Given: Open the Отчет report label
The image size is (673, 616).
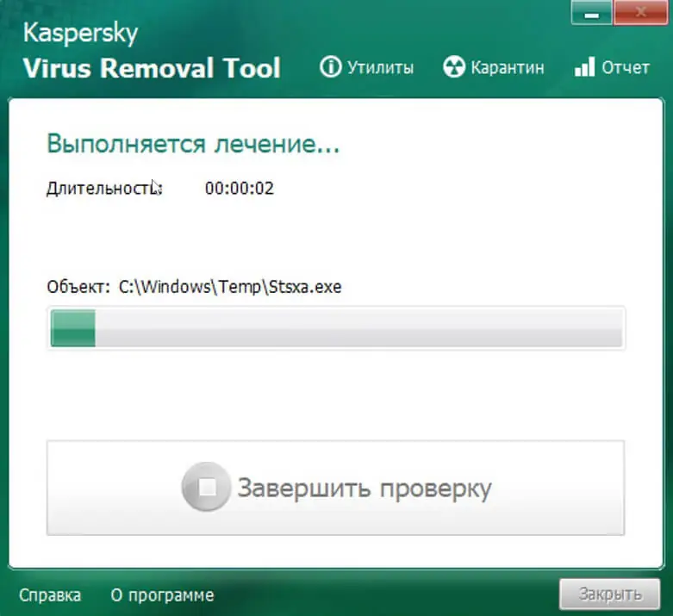Looking at the screenshot, I should coord(626,68).
